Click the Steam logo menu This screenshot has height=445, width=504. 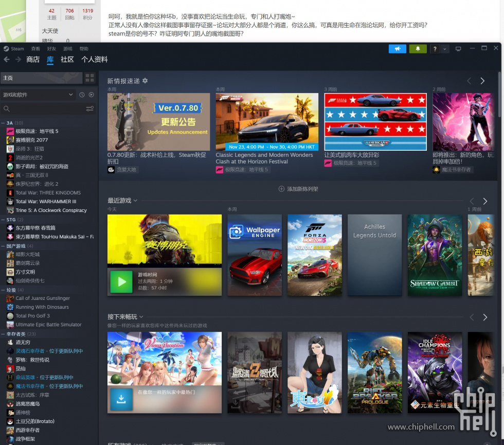(13, 49)
